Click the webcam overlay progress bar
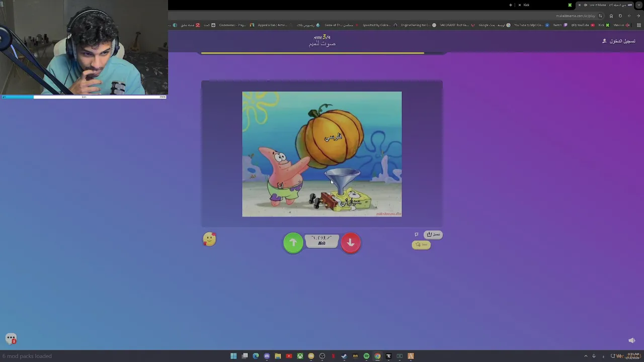This screenshot has width=644, height=362. [84, 97]
